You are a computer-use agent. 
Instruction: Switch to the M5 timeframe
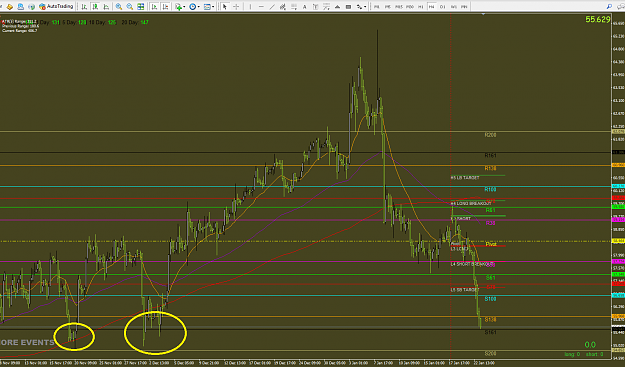387,7
